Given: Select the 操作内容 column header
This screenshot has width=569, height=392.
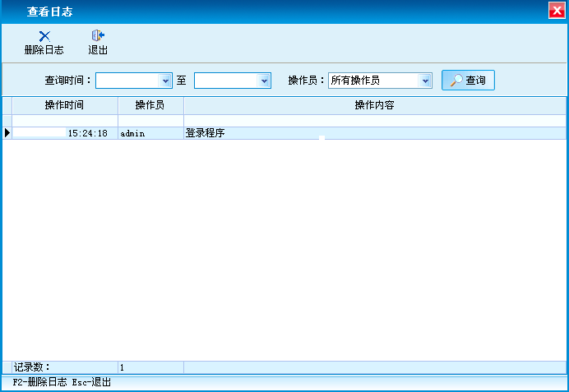Looking at the screenshot, I should click(x=374, y=105).
